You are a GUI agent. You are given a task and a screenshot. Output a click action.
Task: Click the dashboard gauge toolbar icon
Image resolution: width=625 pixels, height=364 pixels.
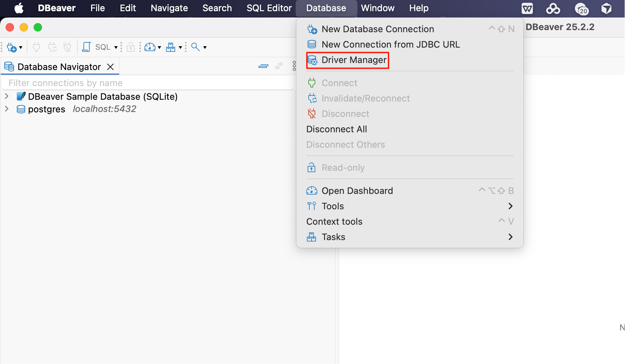(150, 47)
